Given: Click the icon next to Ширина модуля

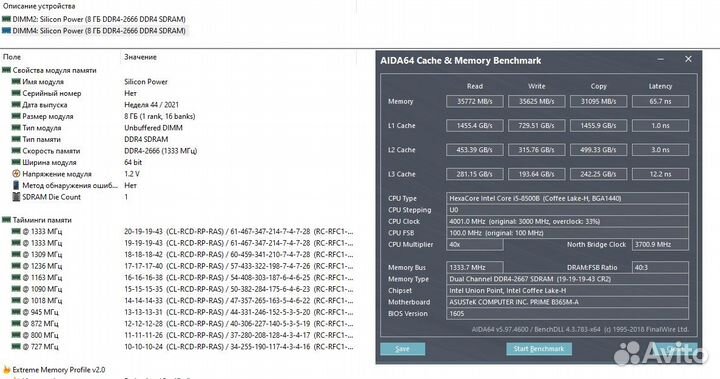Looking at the screenshot, I should 16,162.
